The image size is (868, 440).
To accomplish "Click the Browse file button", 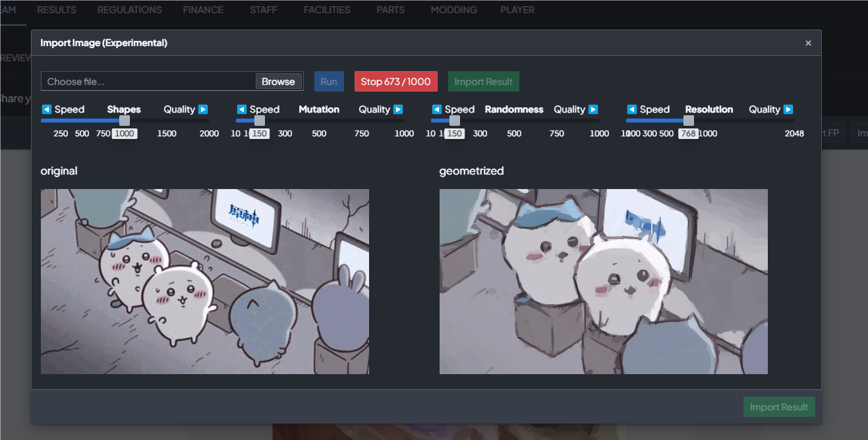I will point(278,82).
